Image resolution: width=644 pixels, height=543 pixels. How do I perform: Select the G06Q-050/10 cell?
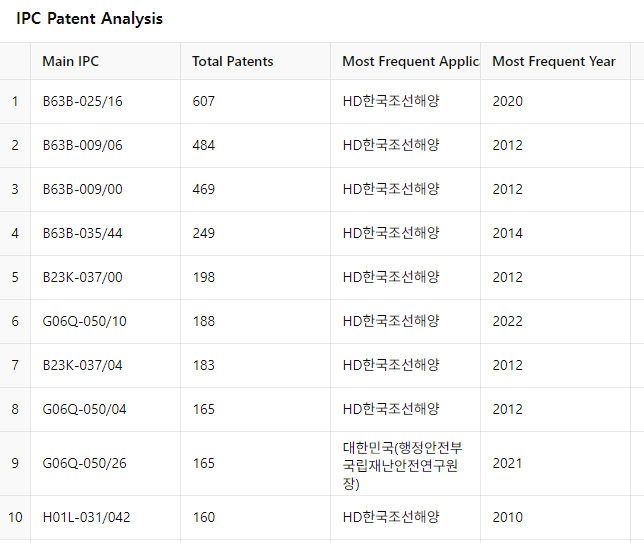[x=105, y=321]
